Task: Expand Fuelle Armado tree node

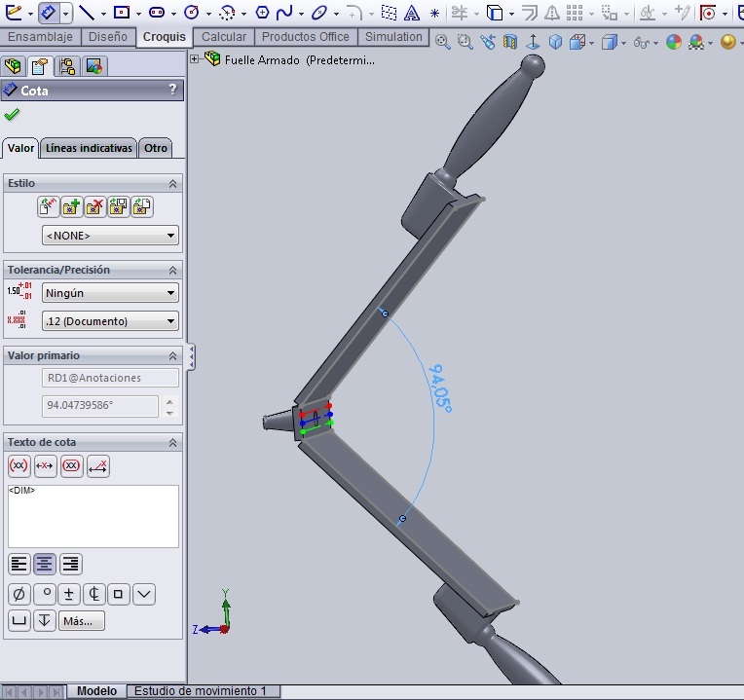Action: tap(194, 59)
